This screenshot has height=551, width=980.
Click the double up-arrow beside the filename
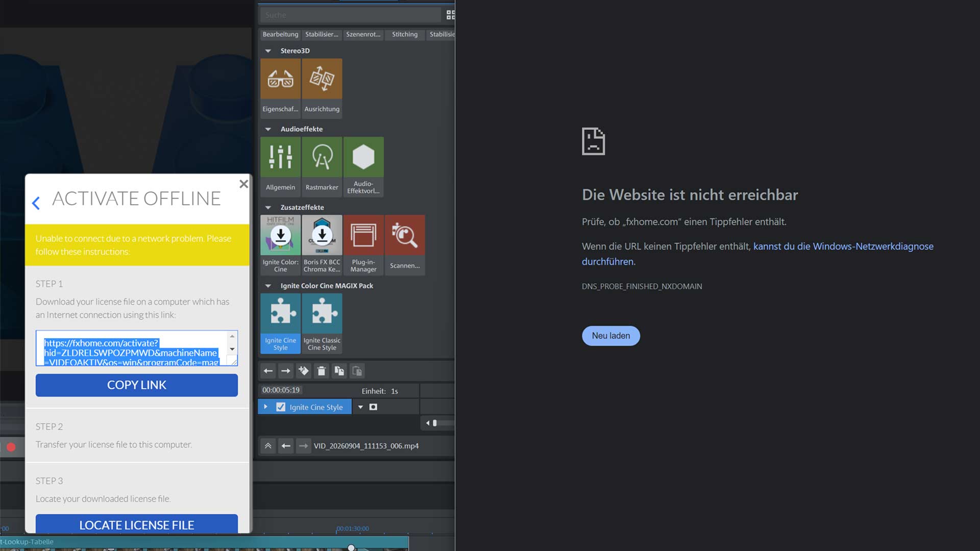click(268, 446)
